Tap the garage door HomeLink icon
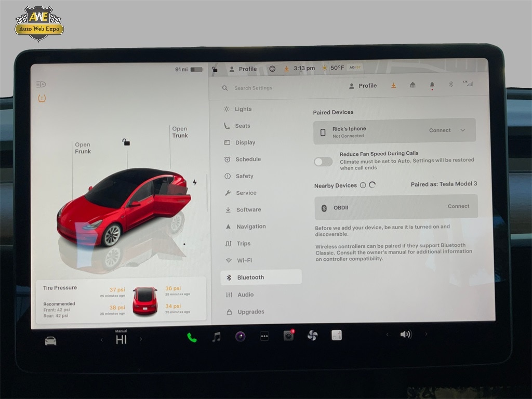This screenshot has width=532, height=399. [x=413, y=85]
